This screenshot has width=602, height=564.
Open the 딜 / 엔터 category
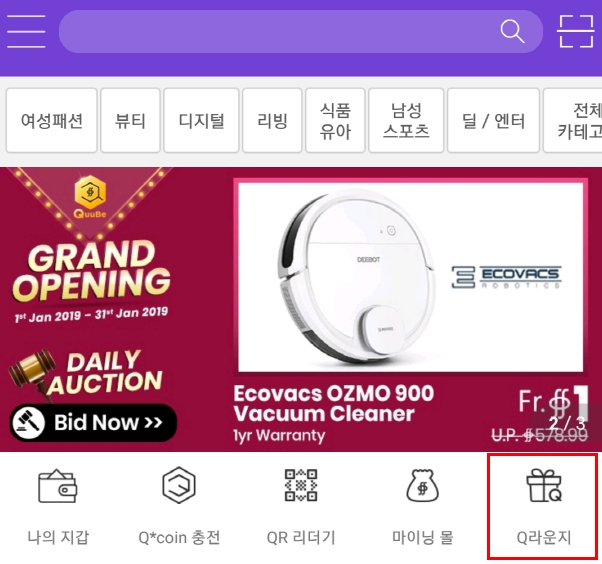pos(493,121)
